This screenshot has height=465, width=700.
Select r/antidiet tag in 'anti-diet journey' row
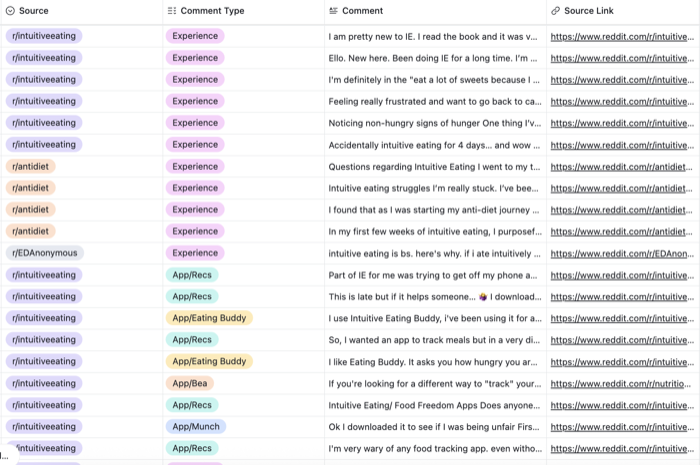(30, 209)
